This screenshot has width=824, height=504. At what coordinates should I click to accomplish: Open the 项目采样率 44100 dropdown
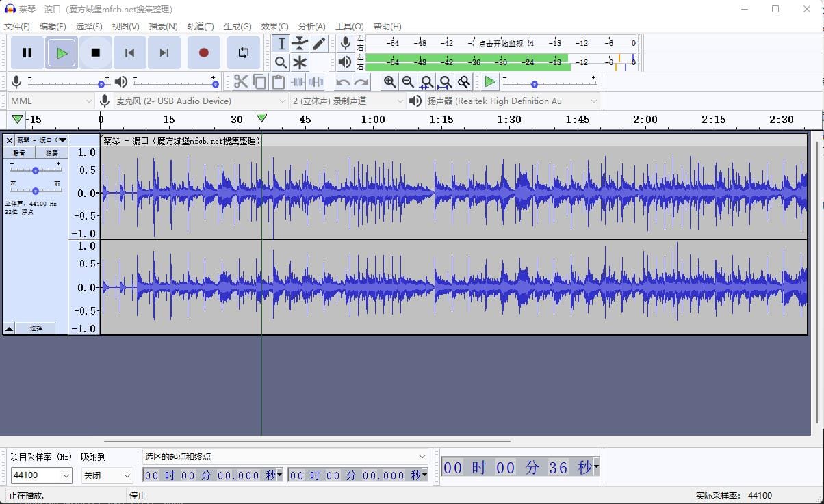pos(42,475)
